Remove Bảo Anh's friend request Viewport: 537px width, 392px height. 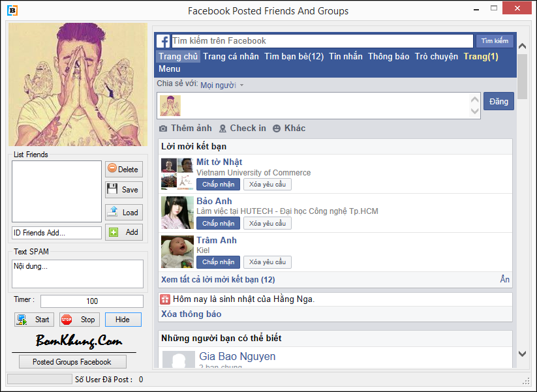(x=268, y=223)
